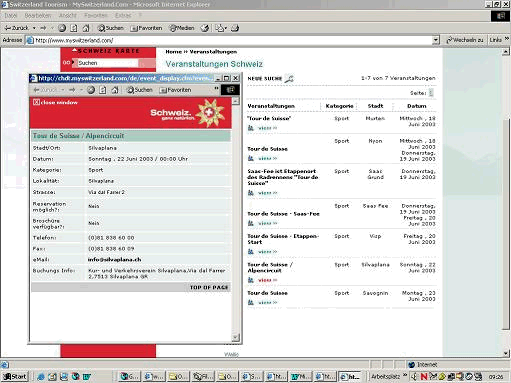The height and width of the screenshot is (383, 511).
Task: Open the Extras menu
Action: pos(123,16)
